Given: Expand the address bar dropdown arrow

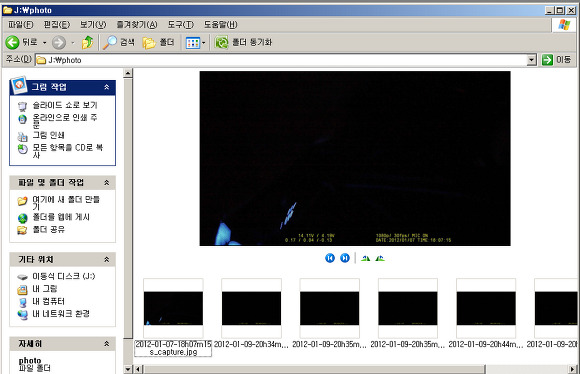Looking at the screenshot, I should 532,60.
